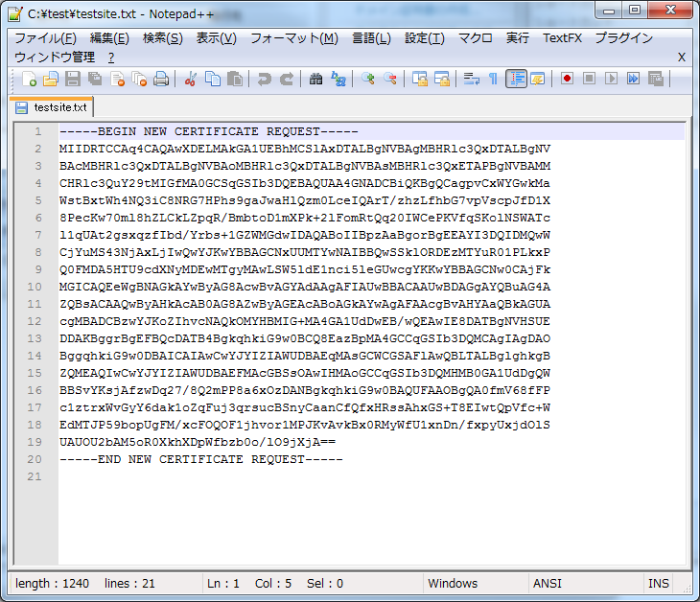Open the TextFX menu

pyautogui.click(x=562, y=38)
